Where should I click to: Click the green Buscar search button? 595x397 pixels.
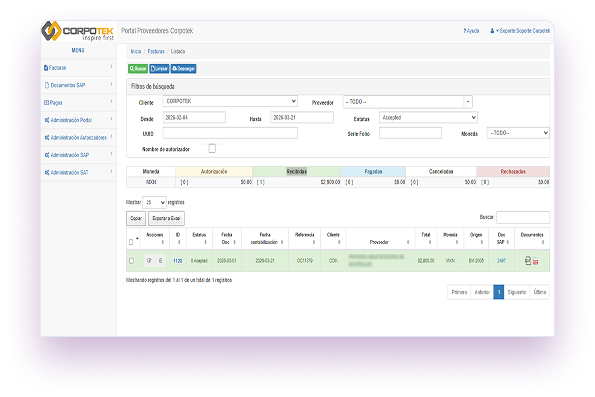point(138,69)
